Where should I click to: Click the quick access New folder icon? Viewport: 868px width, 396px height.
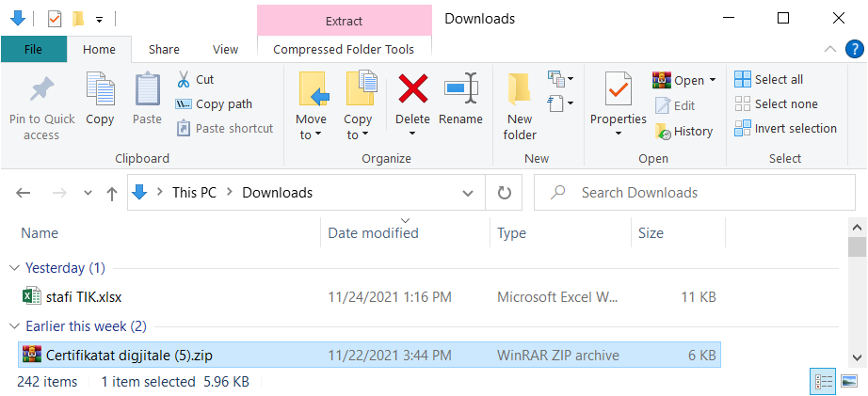tap(78, 20)
